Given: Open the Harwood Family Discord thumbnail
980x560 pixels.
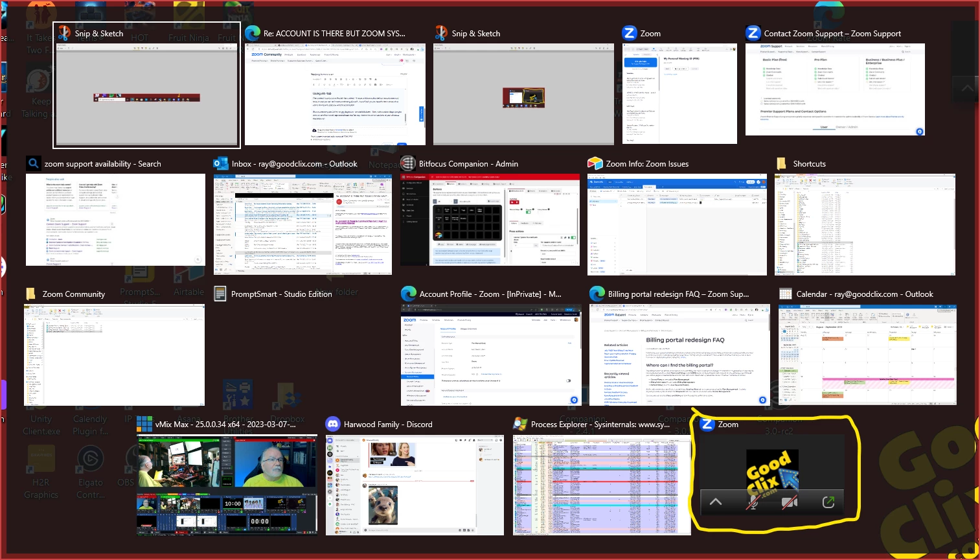Looking at the screenshot, I should coord(415,485).
